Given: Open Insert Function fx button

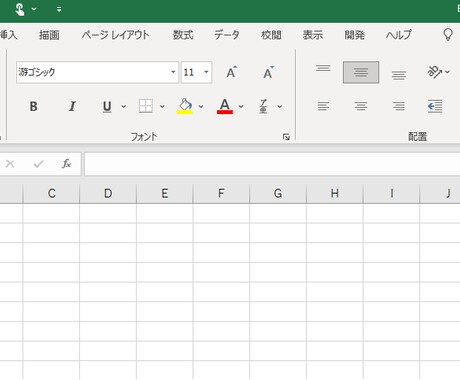Looking at the screenshot, I should [67, 164].
